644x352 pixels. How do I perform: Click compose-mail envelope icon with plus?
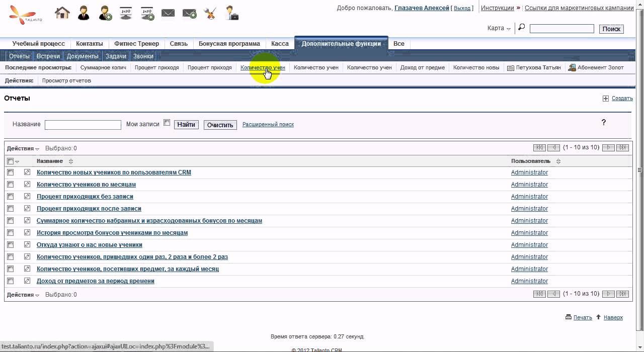coord(189,13)
